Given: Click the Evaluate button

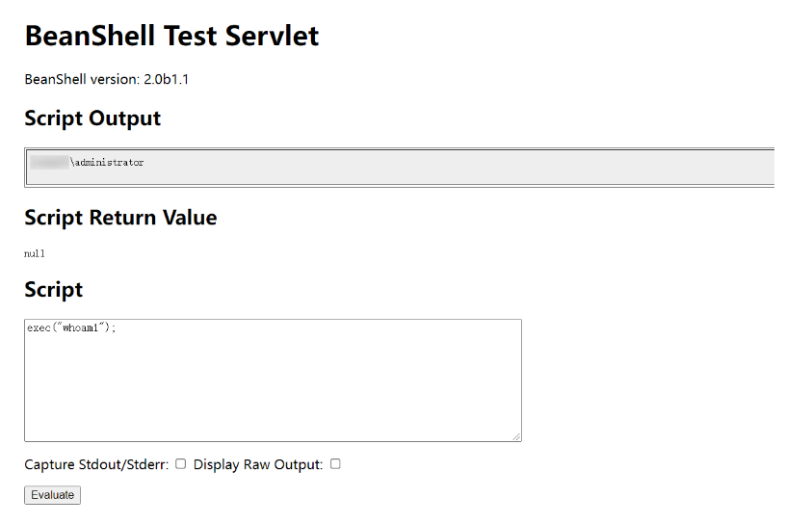Looking at the screenshot, I should pyautogui.click(x=52, y=495).
